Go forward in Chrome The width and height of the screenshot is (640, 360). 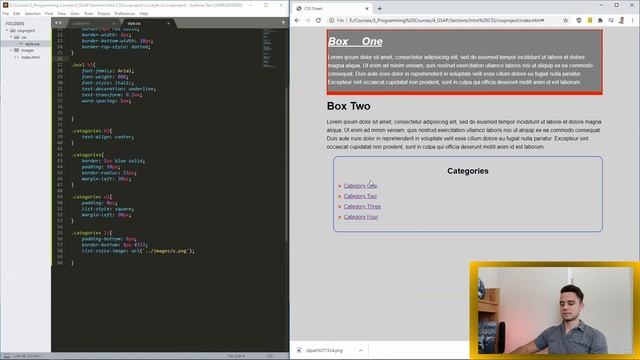click(x=308, y=20)
